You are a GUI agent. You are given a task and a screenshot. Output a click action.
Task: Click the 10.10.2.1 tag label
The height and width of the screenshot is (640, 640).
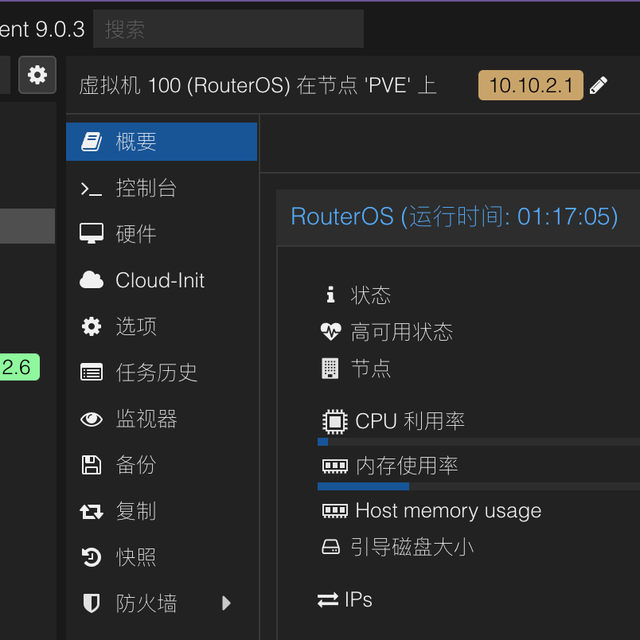pos(530,85)
